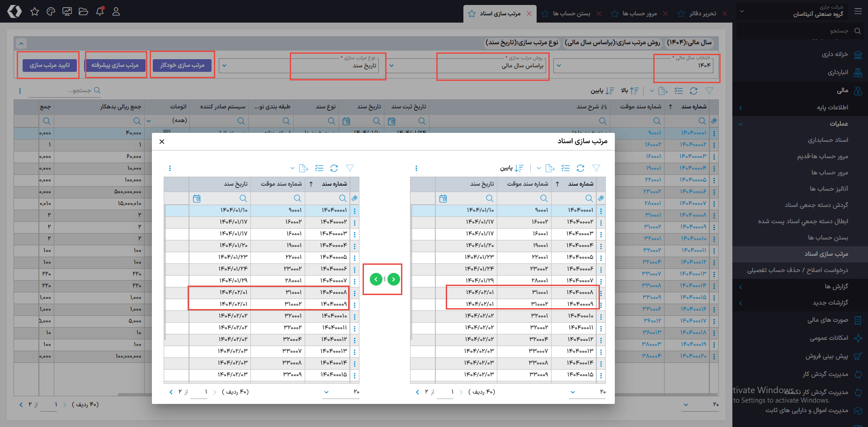Click filter funnel icon in right dialog grid

[x=596, y=168]
